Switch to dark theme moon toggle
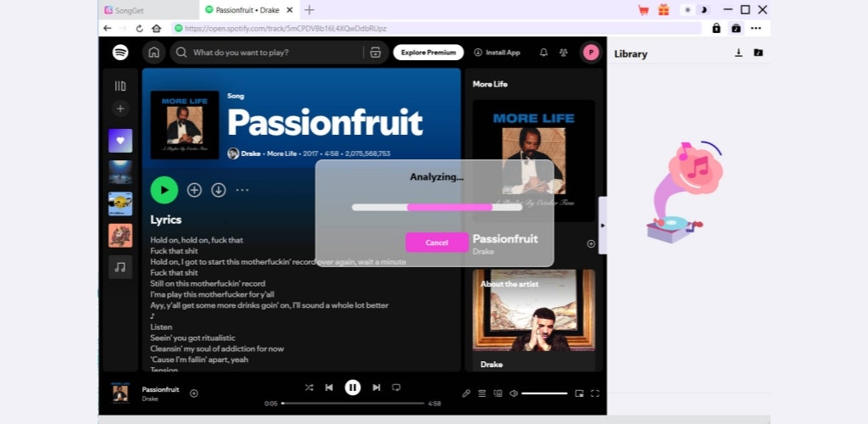This screenshot has height=424, width=868. [x=704, y=9]
